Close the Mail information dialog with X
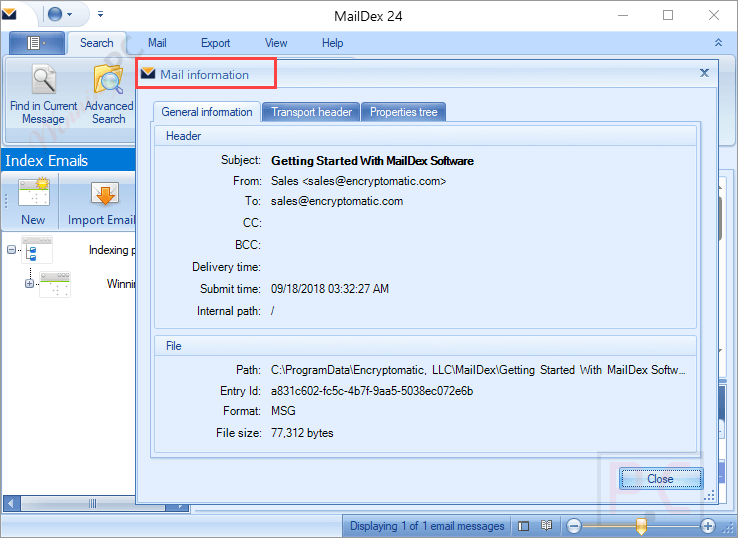The width and height of the screenshot is (738, 538). click(704, 73)
